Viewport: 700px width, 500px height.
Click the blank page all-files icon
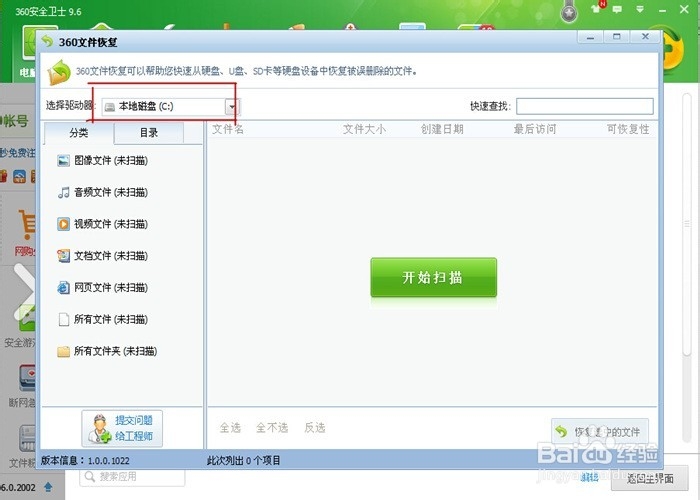[64, 319]
